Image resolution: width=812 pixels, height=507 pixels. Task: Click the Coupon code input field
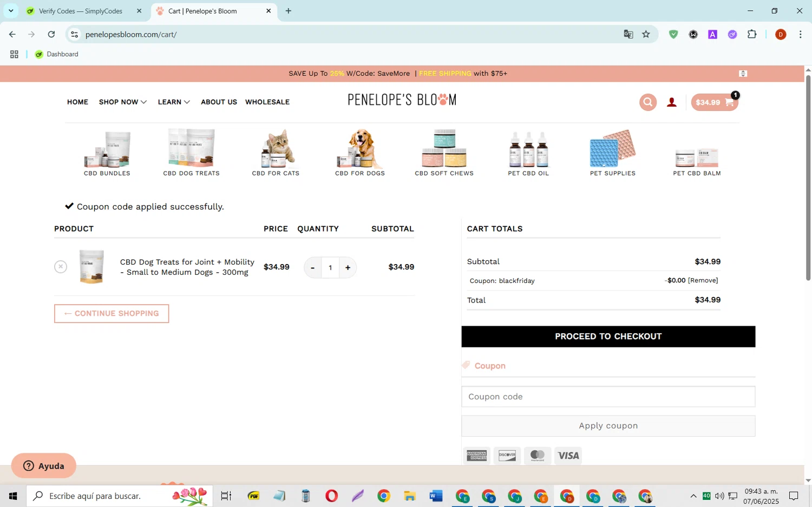[x=608, y=397]
